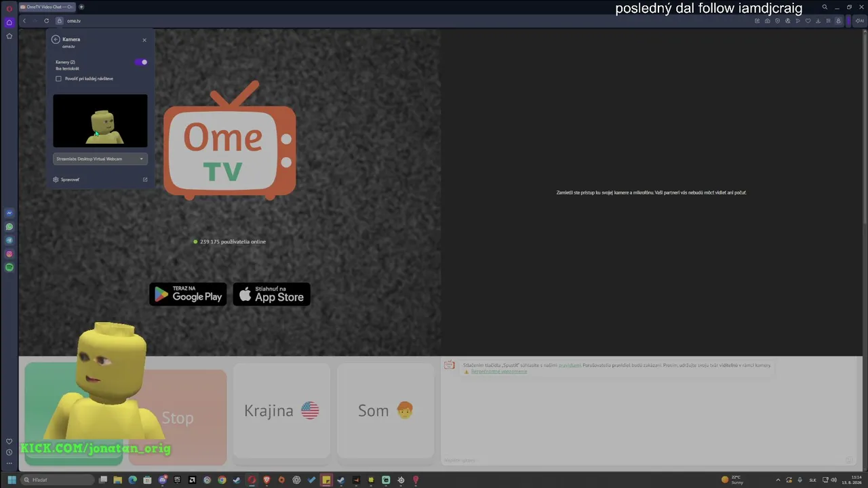Open the Google Play store badge
This screenshot has width=868, height=488.
[x=188, y=294]
